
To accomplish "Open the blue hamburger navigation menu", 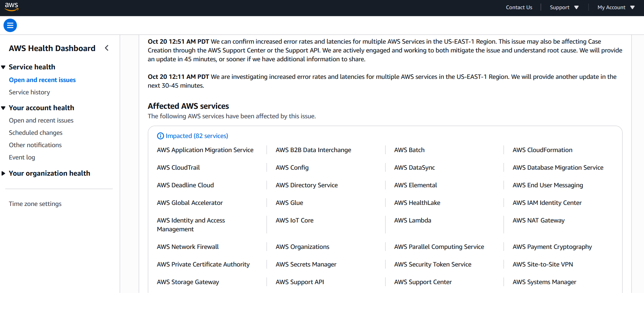I will pos(10,25).
